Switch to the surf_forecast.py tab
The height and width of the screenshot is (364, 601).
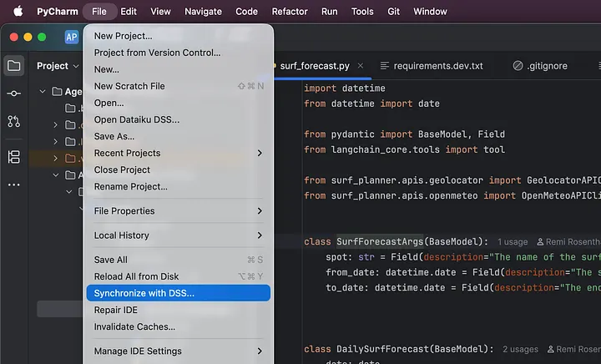pyautogui.click(x=315, y=66)
